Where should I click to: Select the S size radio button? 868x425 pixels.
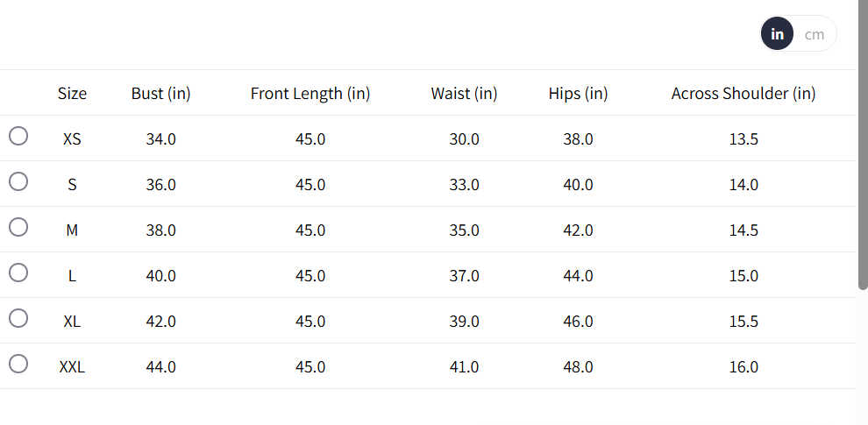[18, 181]
